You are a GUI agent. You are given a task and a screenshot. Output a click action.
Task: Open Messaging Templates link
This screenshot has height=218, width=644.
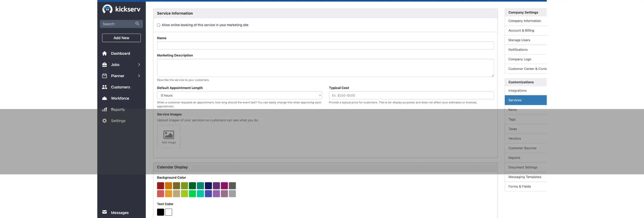click(x=524, y=177)
